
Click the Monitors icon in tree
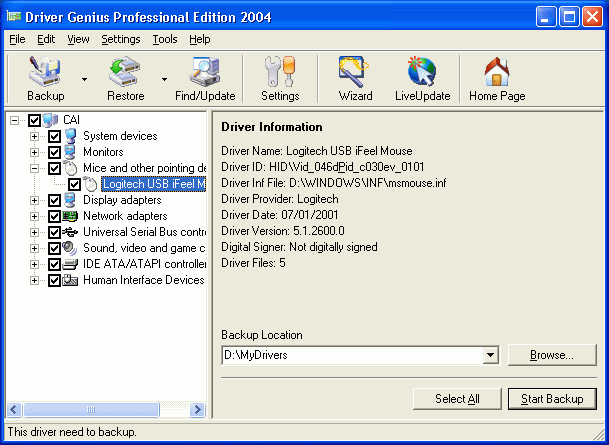71,152
